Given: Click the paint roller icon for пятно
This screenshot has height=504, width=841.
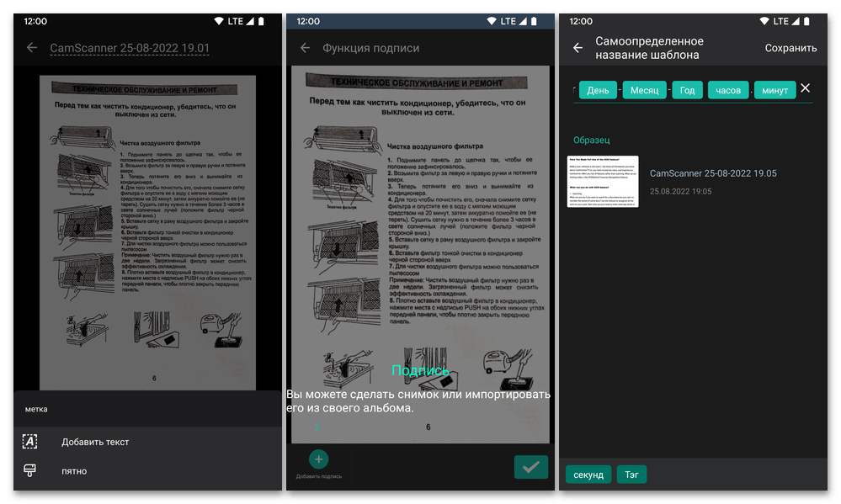Looking at the screenshot, I should pos(30,471).
